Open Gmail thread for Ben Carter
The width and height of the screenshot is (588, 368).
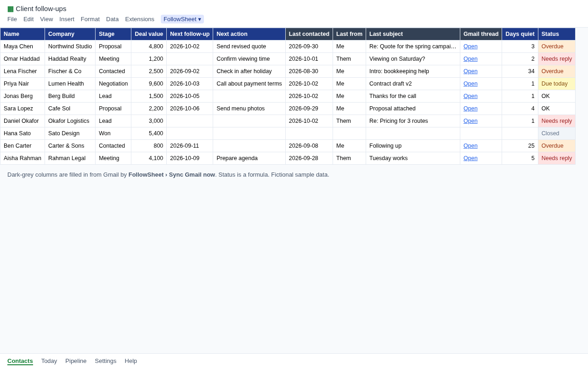click(x=470, y=146)
